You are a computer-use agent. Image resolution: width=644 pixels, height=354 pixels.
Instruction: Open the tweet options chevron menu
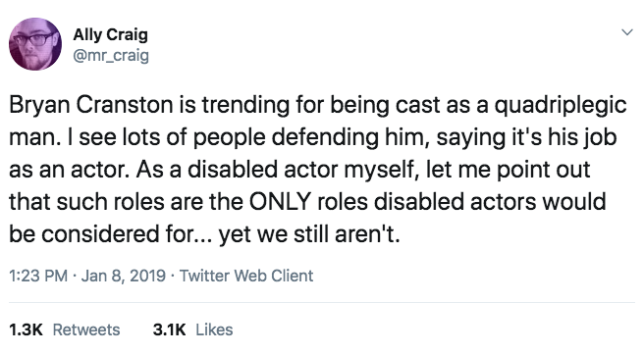tap(626, 32)
